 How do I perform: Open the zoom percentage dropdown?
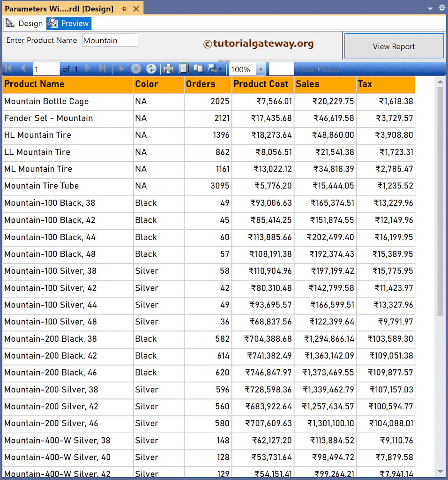tap(260, 69)
